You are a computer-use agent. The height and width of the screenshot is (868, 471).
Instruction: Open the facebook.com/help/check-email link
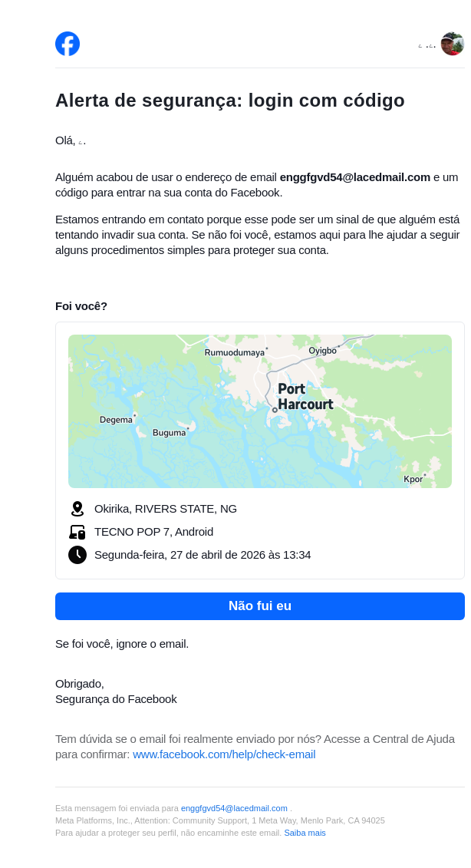pyautogui.click(x=224, y=754)
